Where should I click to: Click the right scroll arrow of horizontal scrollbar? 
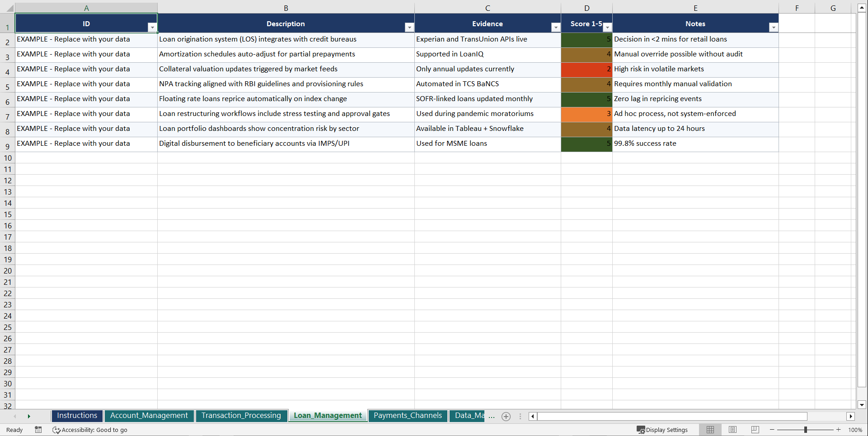pyautogui.click(x=851, y=417)
